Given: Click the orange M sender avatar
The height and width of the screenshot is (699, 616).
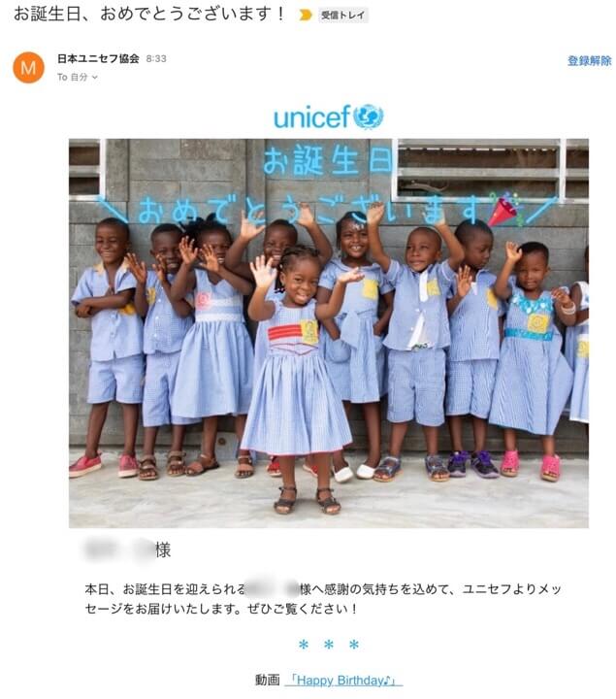Looking at the screenshot, I should click(28, 67).
